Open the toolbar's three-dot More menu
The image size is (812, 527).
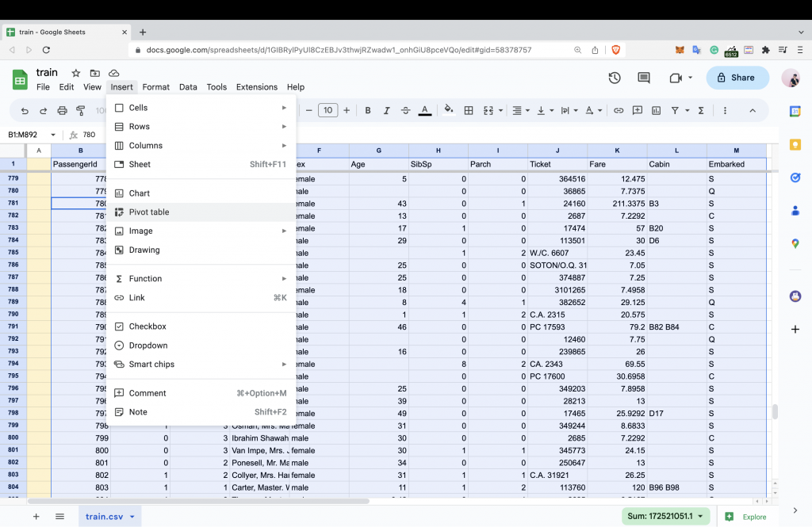pos(725,110)
